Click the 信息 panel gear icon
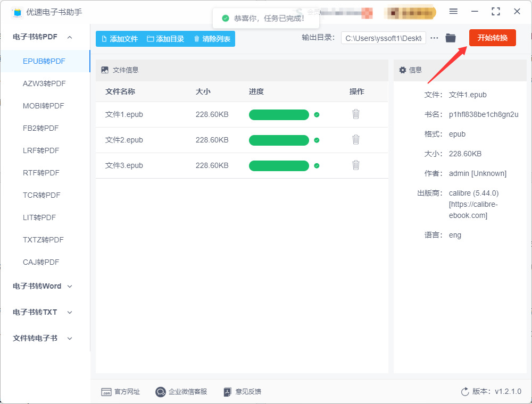The width and height of the screenshot is (532, 404). [402, 70]
